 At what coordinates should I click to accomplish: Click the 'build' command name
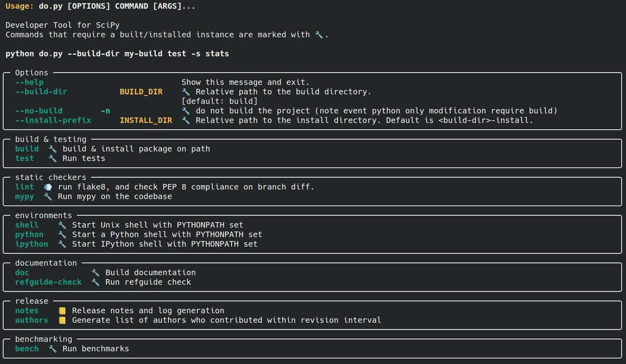(27, 149)
